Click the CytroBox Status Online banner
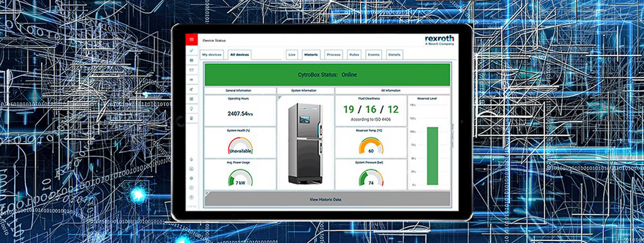Screen dimensions: 644x243 coord(327,75)
